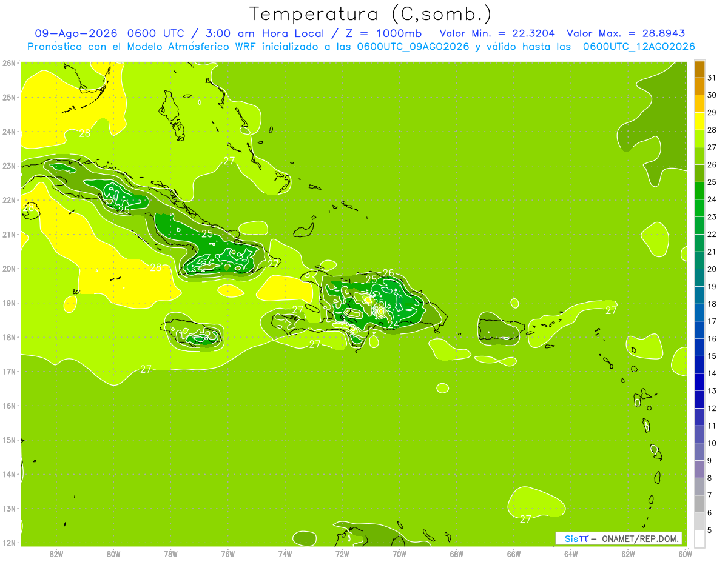Click the '15' color scale label

(712, 356)
